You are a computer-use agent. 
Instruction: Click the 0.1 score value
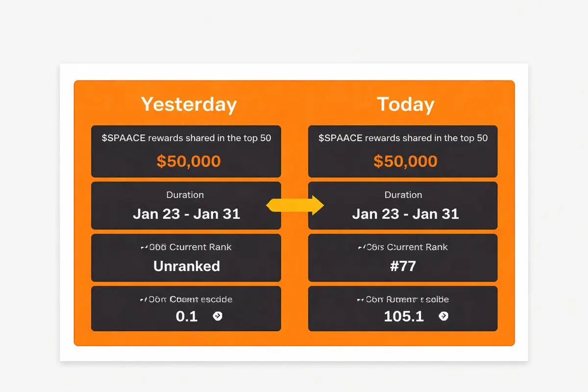(187, 316)
